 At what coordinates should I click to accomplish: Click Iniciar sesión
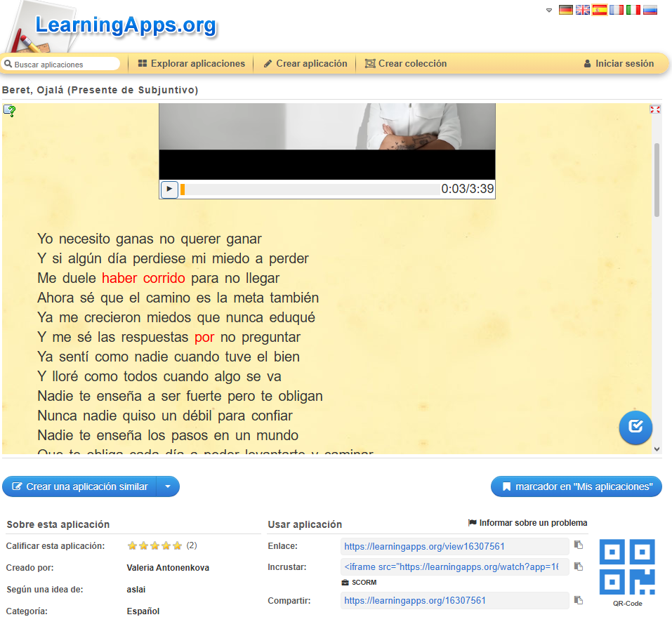coord(618,64)
